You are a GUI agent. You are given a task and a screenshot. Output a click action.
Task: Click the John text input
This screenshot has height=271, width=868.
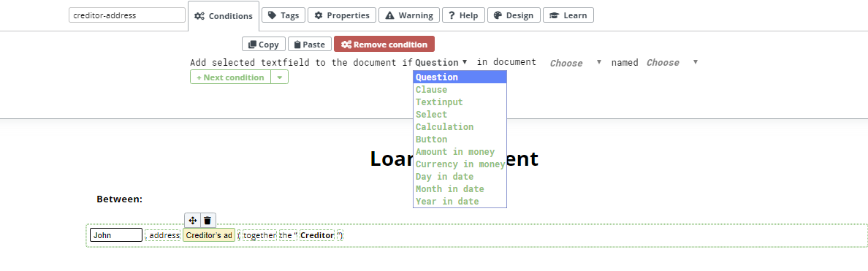[x=116, y=235]
